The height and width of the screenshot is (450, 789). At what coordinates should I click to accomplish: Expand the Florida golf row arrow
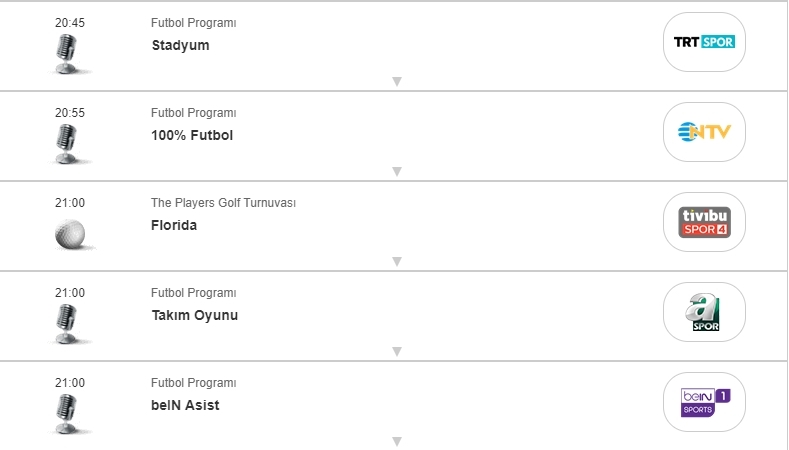pyautogui.click(x=396, y=262)
